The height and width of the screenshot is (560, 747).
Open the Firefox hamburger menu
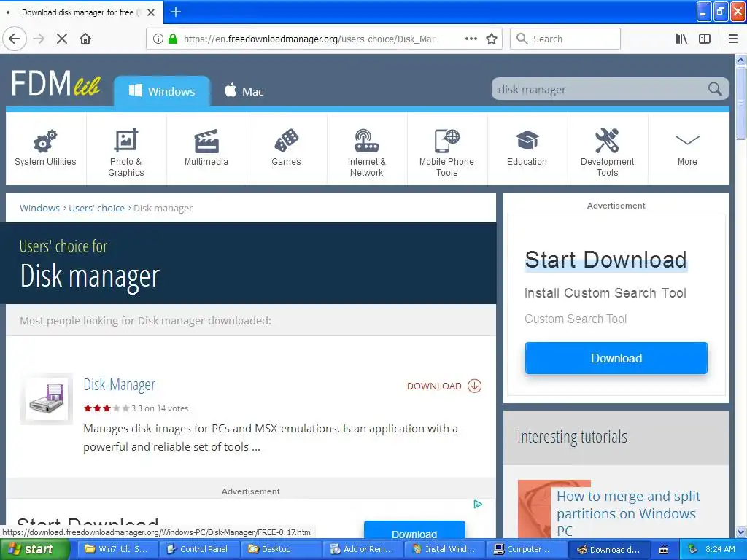[732, 39]
